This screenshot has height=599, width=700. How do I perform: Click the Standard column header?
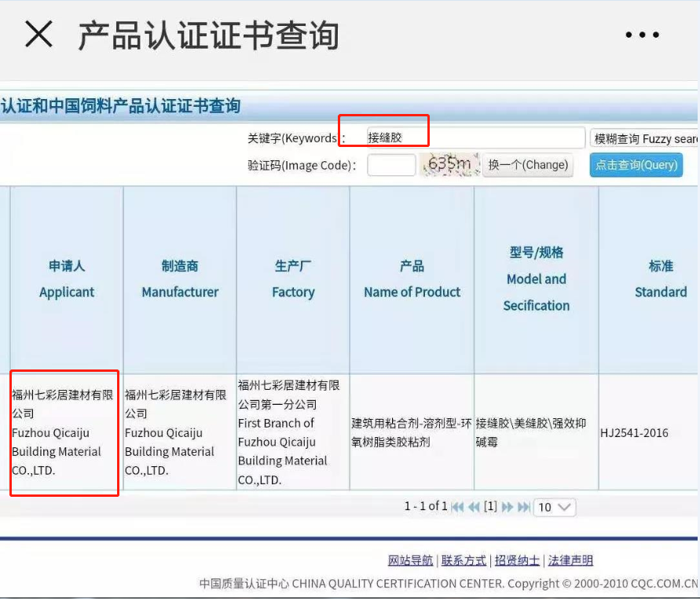pyautogui.click(x=649, y=279)
